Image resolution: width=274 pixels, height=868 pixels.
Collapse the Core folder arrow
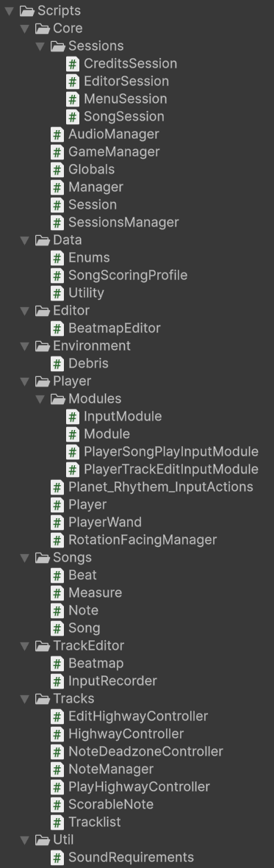point(24,28)
